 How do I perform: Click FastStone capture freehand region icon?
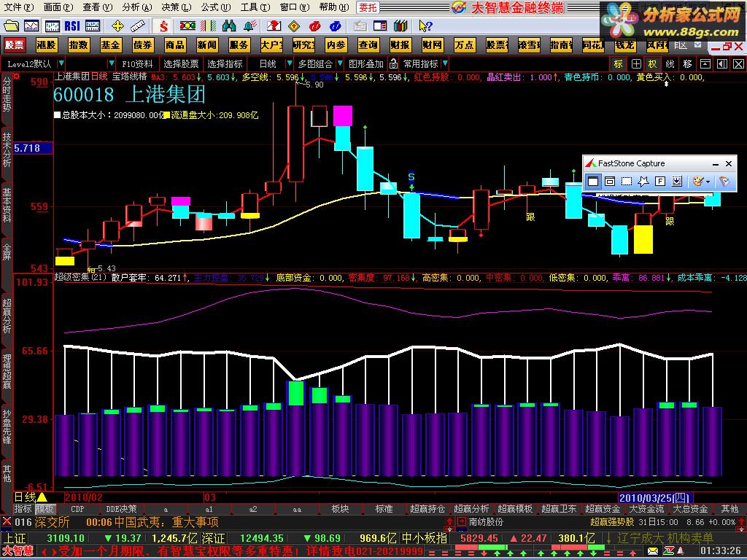643,182
